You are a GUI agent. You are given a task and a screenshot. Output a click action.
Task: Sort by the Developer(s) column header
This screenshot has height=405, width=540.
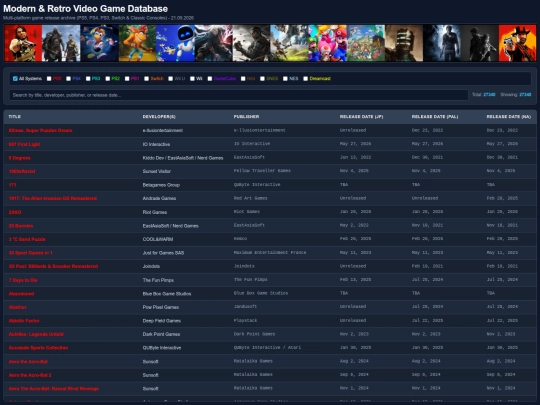tap(159, 117)
